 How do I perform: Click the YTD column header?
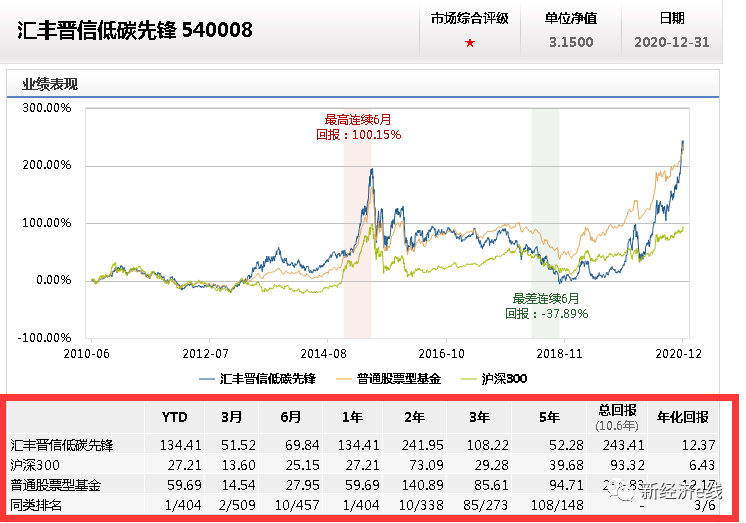click(174, 417)
